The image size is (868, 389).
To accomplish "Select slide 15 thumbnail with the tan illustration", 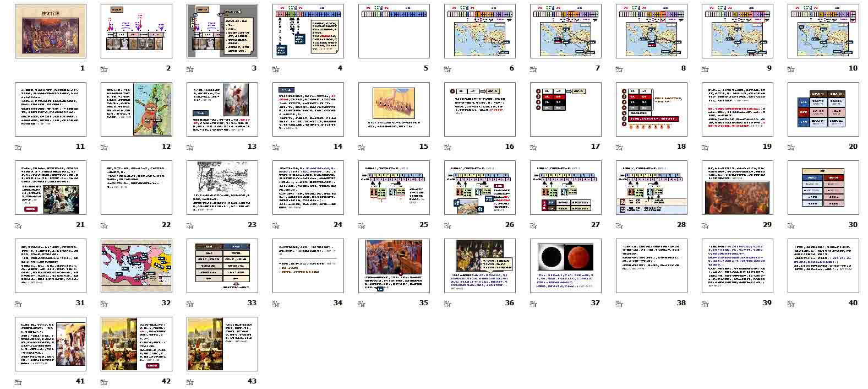I will [394, 110].
